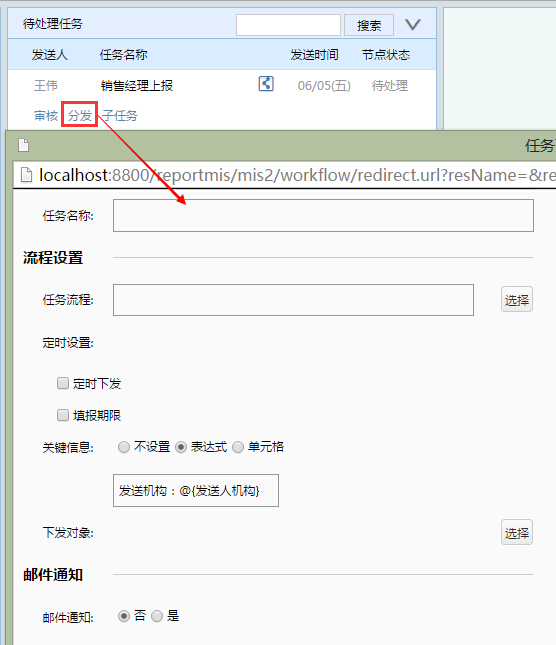This screenshot has width=556, height=645.
Task: Enable the 定时下发 checkbox
Action: pos(63,383)
